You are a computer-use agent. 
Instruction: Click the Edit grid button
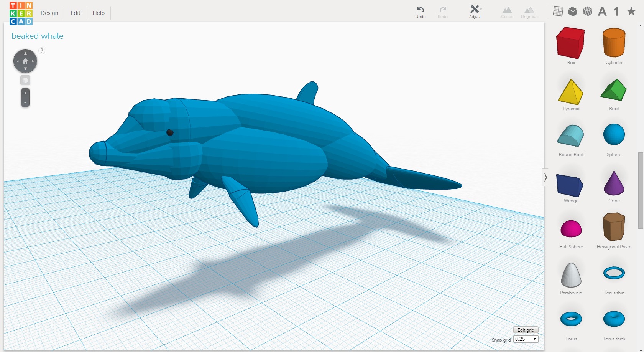coord(526,330)
